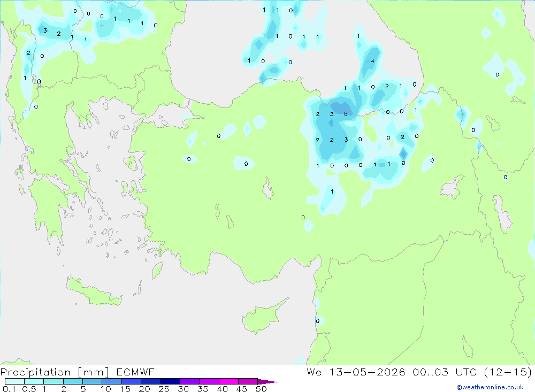Image resolution: width=535 pixels, height=392 pixels.
Task: Pick the 20–25 mm legend swatch
Action: tap(151, 381)
